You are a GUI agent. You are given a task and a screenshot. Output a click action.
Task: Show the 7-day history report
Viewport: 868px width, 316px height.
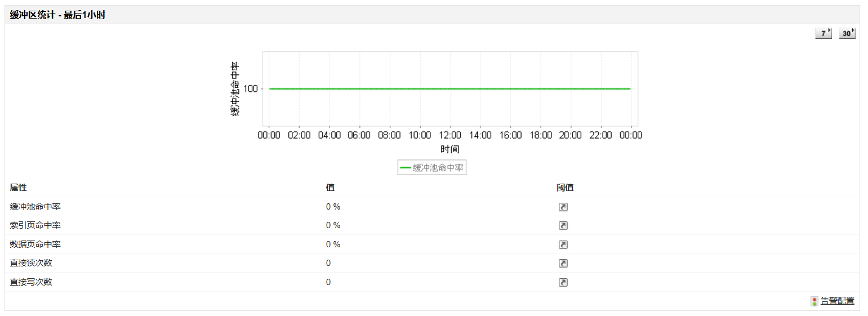click(x=823, y=34)
